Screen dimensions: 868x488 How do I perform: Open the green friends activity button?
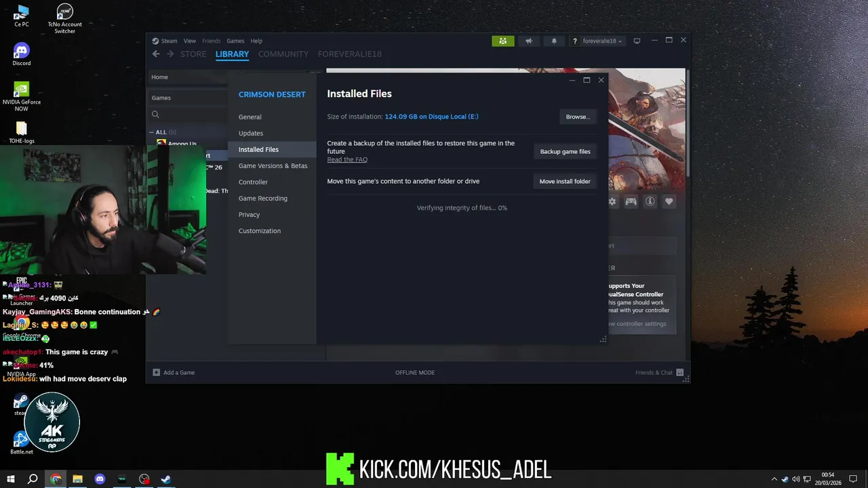click(503, 41)
